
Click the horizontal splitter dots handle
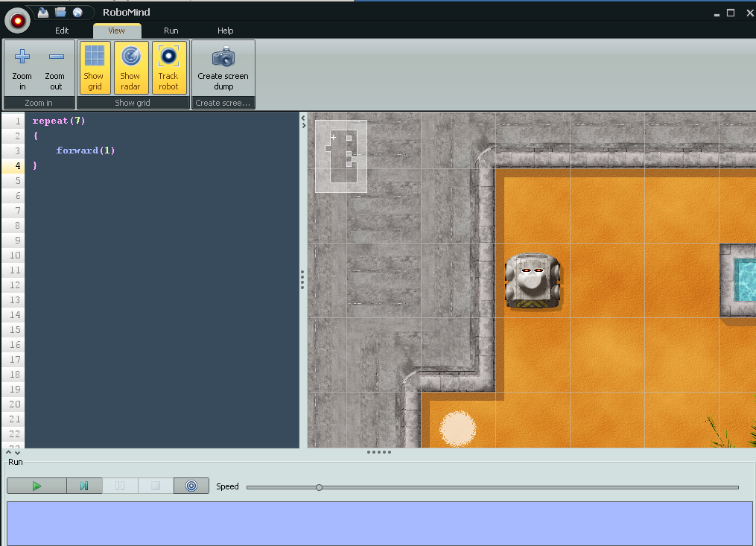click(x=379, y=452)
